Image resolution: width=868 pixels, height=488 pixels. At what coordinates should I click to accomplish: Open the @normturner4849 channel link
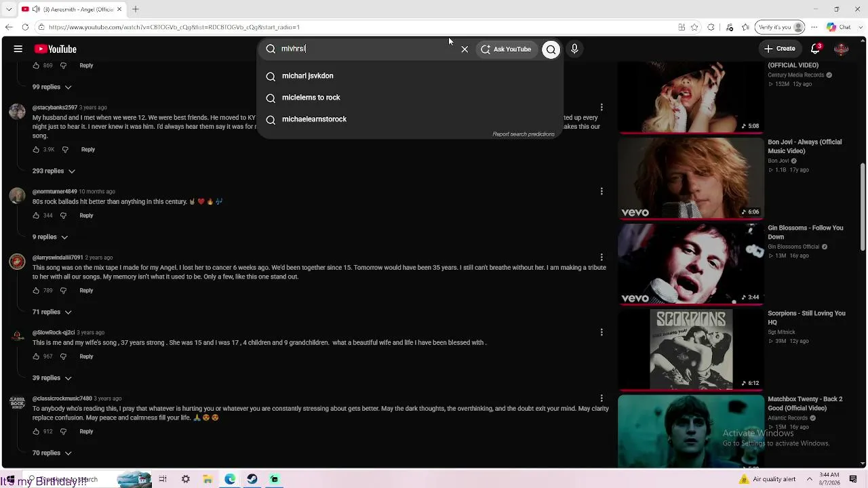(x=55, y=192)
